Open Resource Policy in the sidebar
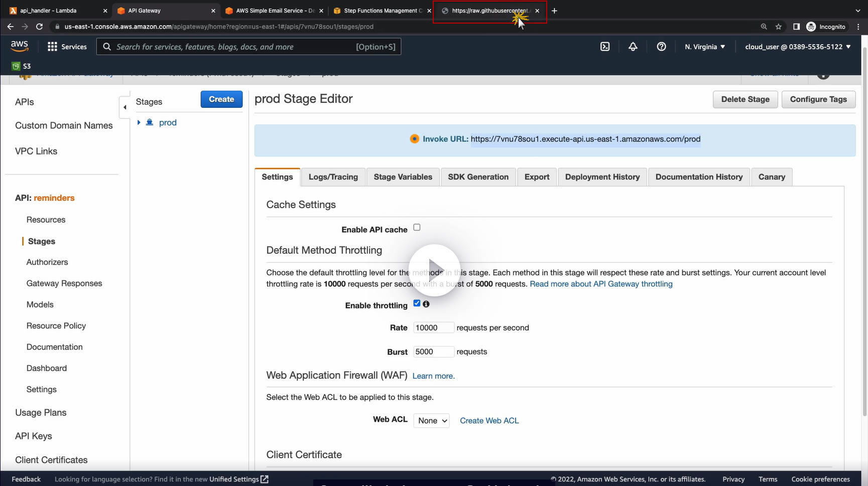Screen dimensions: 868x486 click(x=56, y=326)
